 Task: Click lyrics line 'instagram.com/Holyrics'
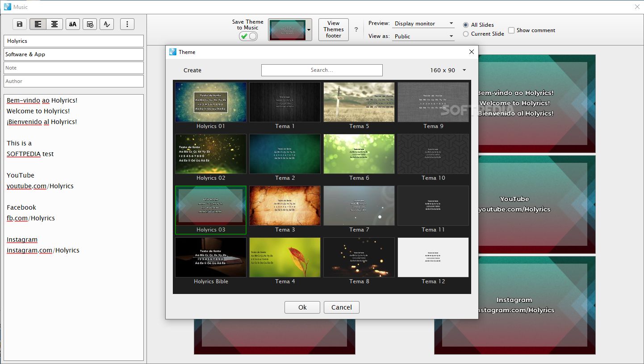[43, 250]
